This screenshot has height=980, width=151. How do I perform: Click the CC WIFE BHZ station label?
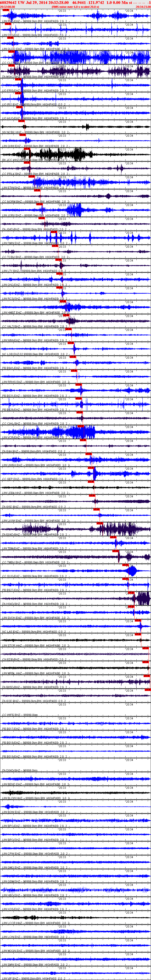[x=11, y=715]
